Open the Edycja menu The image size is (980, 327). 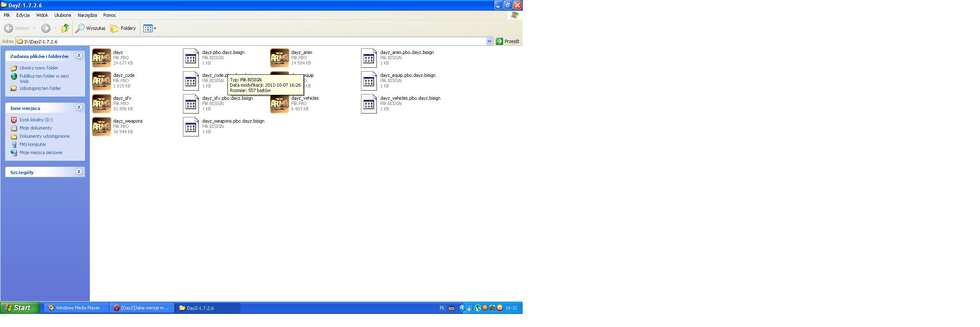(23, 15)
